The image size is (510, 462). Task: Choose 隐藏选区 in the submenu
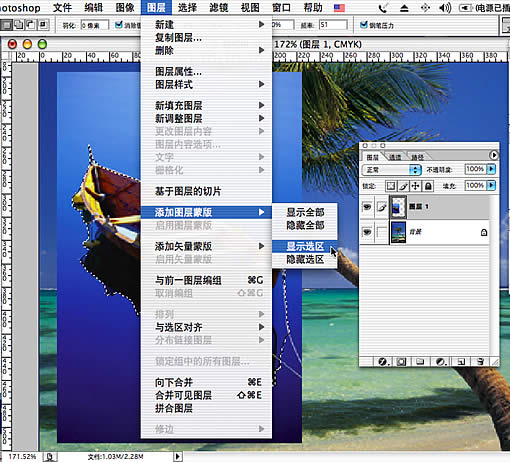click(305, 259)
